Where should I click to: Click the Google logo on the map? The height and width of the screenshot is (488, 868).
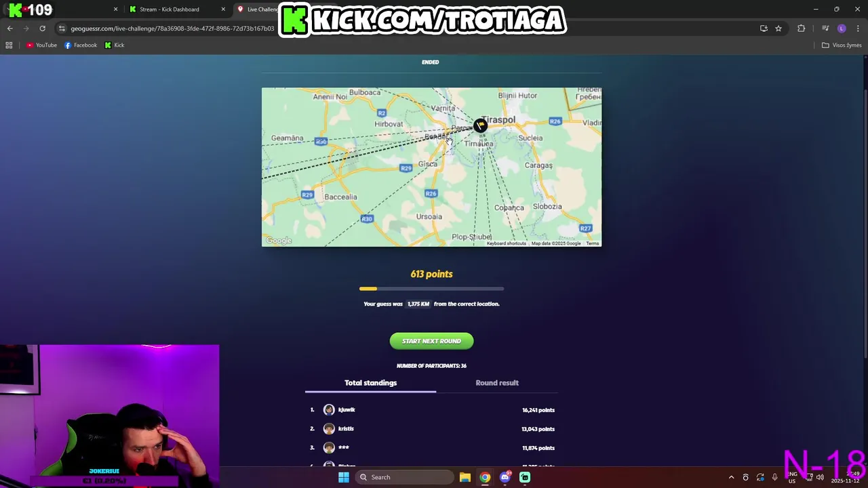pyautogui.click(x=279, y=241)
